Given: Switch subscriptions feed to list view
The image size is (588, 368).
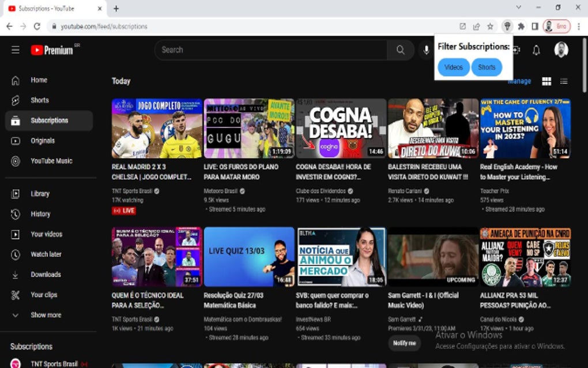Looking at the screenshot, I should (x=563, y=81).
